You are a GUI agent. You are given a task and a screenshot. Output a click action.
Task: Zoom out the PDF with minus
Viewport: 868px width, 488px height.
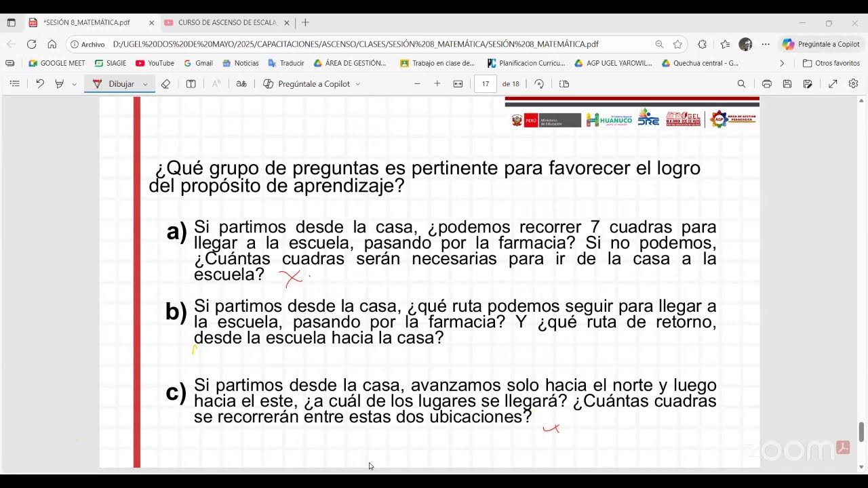[417, 84]
